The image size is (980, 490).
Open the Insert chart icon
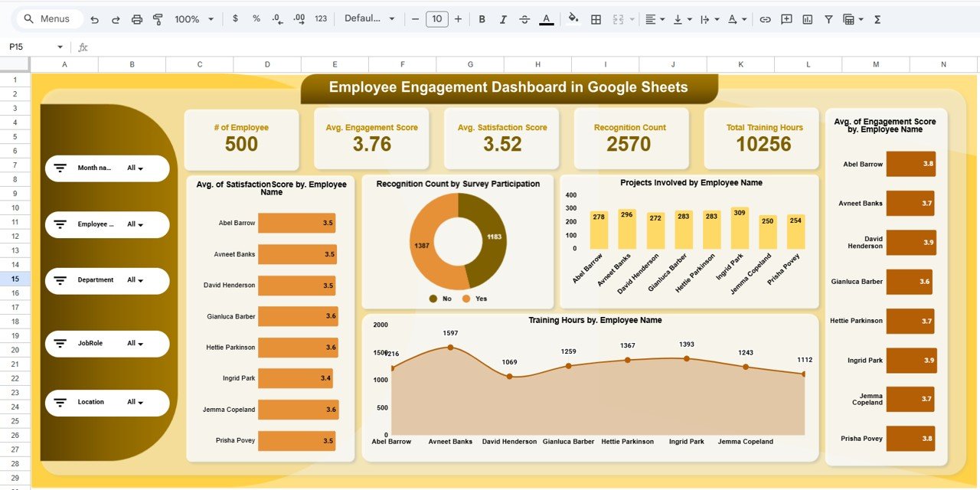[x=807, y=18]
